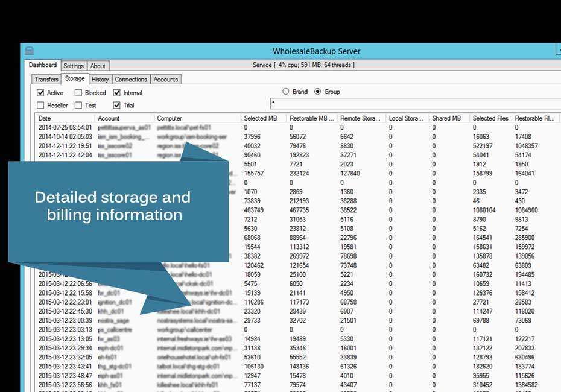Select the Dashboard tab

pos(43,65)
